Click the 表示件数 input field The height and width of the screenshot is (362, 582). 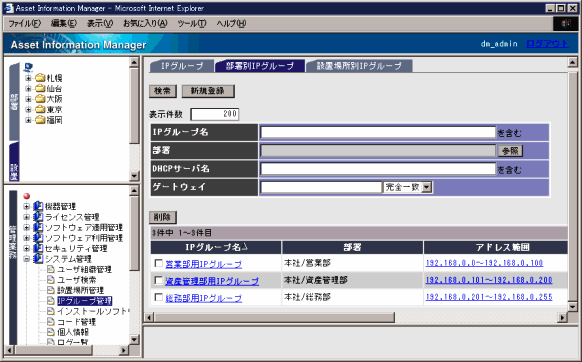coord(215,114)
